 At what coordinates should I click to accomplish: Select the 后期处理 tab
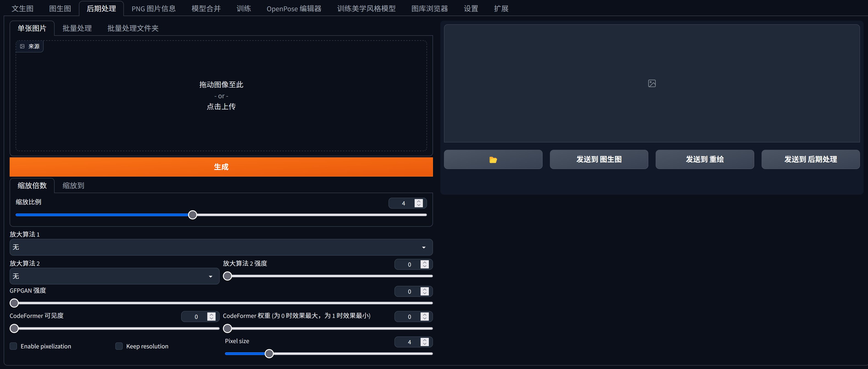coord(101,8)
